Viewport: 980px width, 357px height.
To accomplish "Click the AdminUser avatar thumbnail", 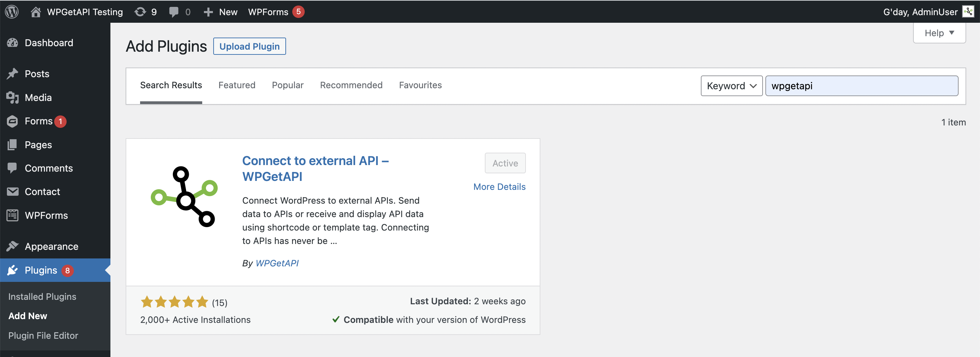I will pos(968,12).
